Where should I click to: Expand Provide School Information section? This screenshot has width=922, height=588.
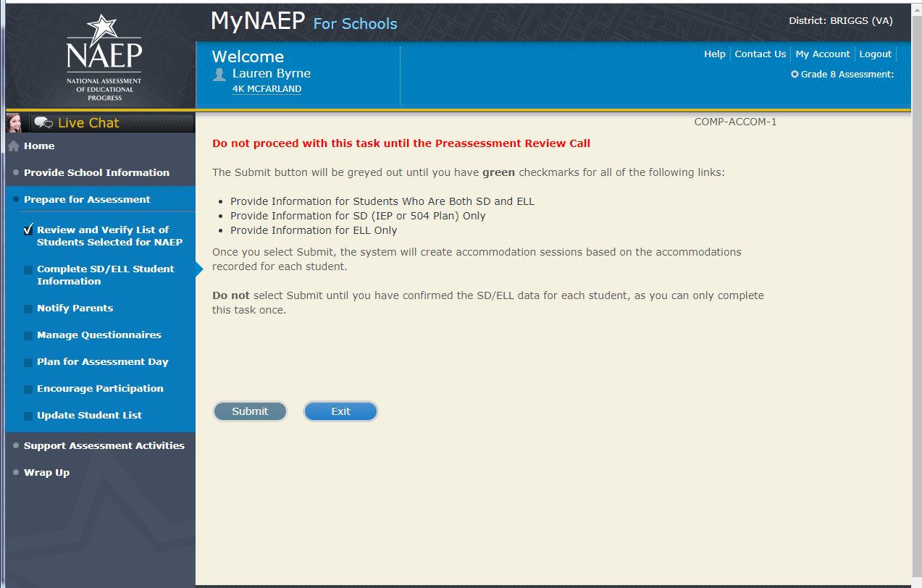(96, 172)
